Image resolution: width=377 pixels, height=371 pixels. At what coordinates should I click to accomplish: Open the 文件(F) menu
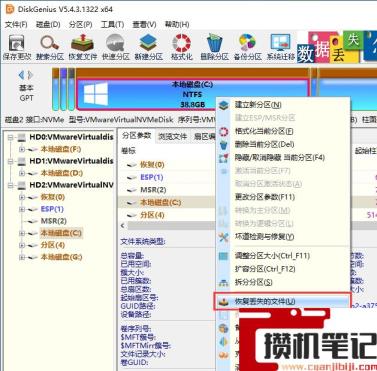tap(16, 24)
